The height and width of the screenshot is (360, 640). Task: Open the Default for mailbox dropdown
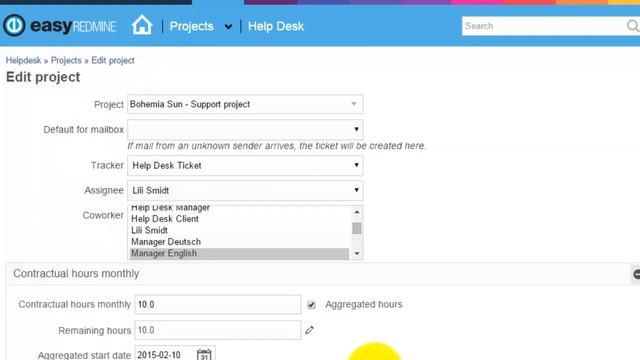[x=245, y=129]
